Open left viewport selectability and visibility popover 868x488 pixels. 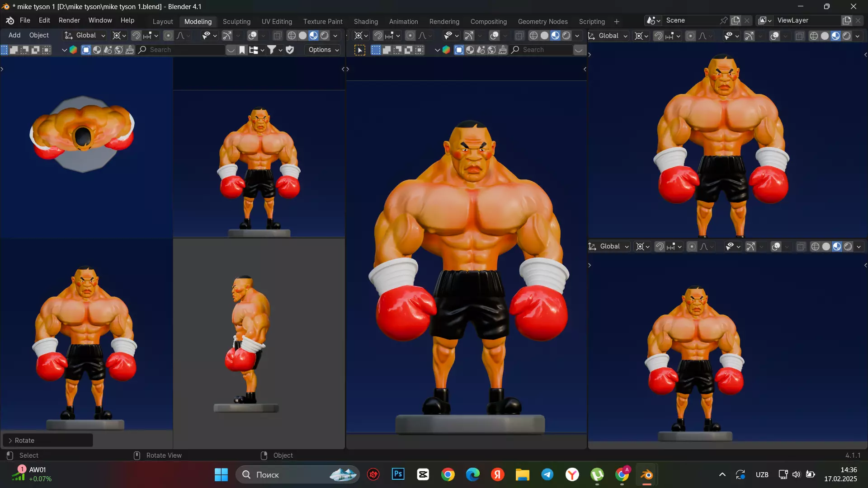pyautogui.click(x=209, y=36)
